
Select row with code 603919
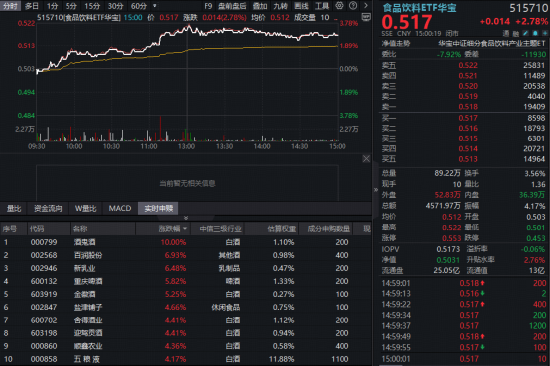[185, 294]
